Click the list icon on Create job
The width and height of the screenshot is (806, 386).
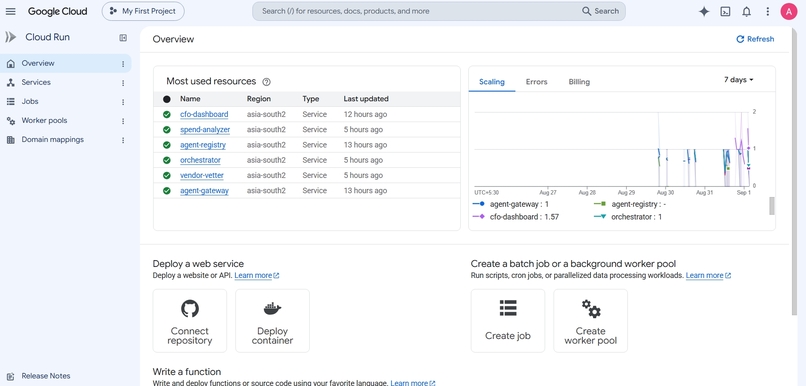coord(508,308)
